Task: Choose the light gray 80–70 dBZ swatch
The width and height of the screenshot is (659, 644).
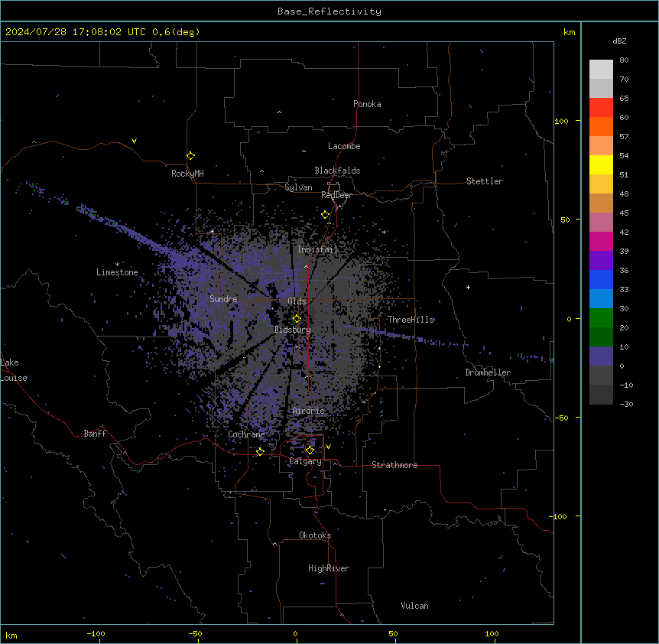Action: [601, 70]
